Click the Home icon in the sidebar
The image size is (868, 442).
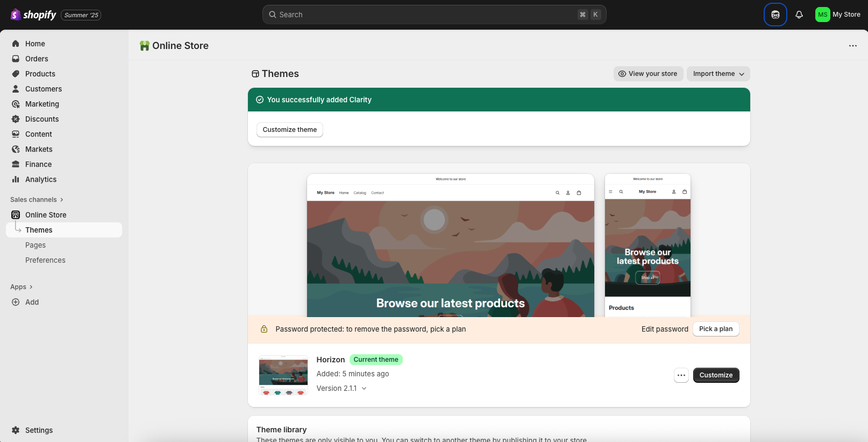[16, 44]
